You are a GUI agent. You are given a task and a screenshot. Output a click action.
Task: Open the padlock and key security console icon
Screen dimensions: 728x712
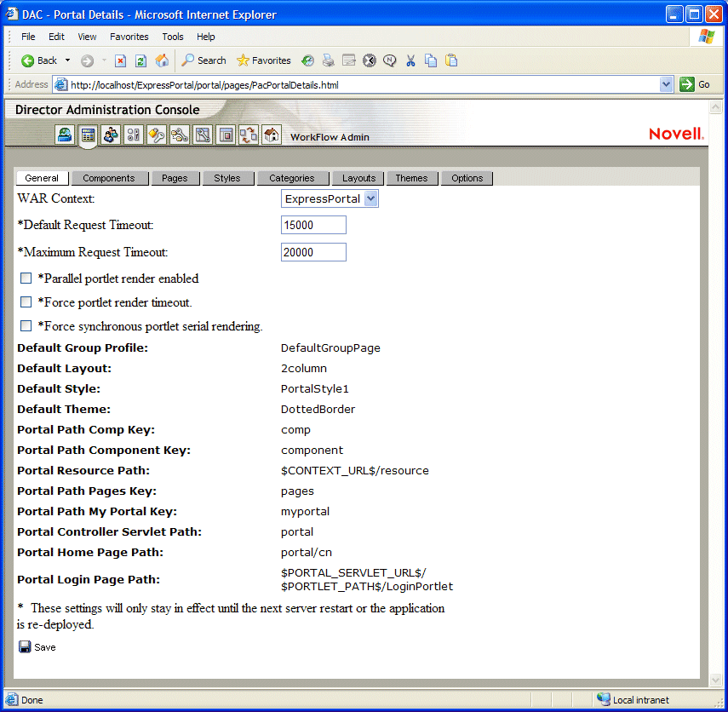157,135
